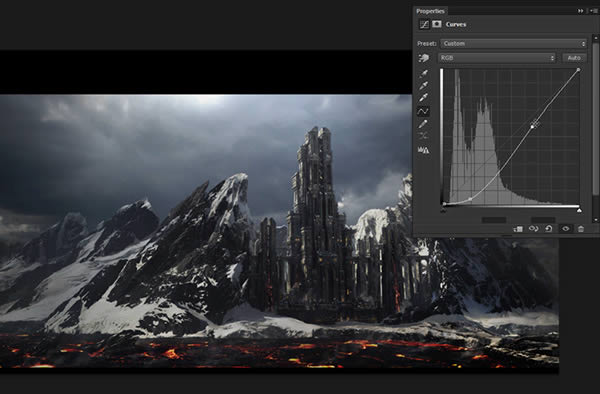
Task: Click the Curves adjustment icon in Properties
Action: [x=424, y=24]
